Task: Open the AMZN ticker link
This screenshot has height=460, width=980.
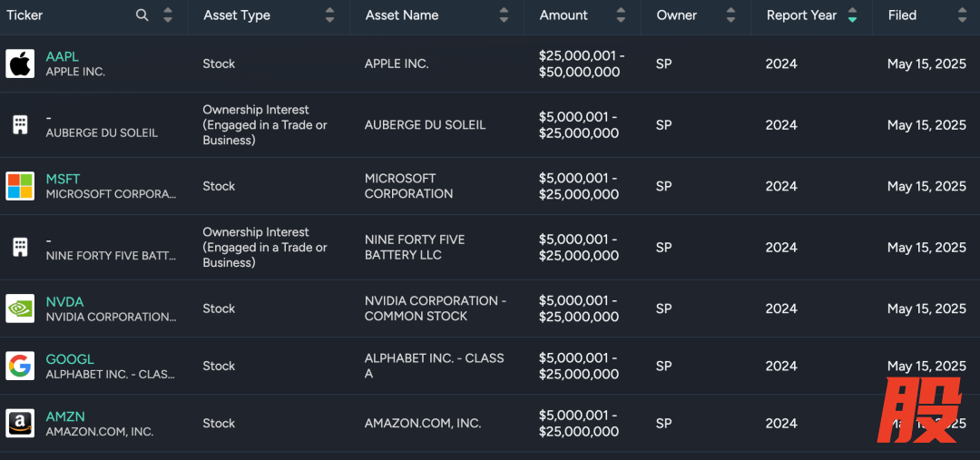Action: (65, 416)
